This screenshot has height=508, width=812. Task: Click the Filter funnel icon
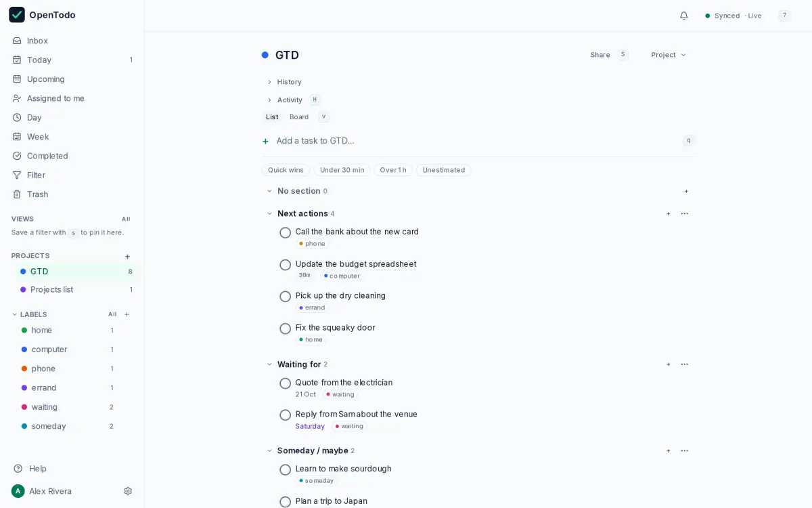pyautogui.click(x=17, y=175)
